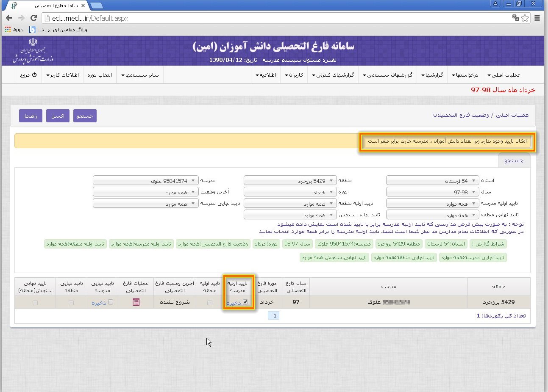Open the عملیات اصلی menu
This screenshot has height=392, width=548.
click(x=503, y=75)
